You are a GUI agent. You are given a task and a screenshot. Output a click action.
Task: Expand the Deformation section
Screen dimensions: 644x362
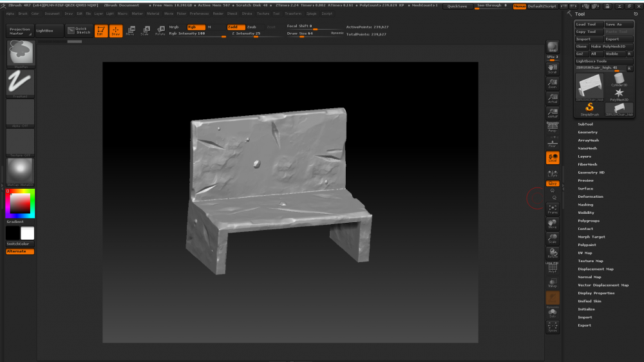coord(590,196)
